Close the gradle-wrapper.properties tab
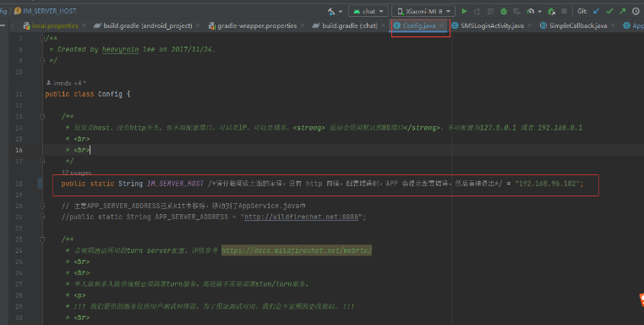The image size is (644, 325). click(303, 25)
